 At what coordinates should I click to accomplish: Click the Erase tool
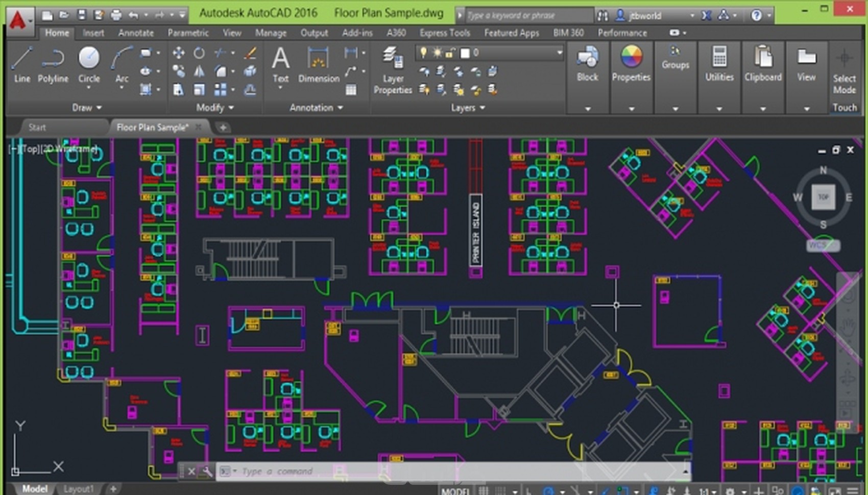click(250, 53)
